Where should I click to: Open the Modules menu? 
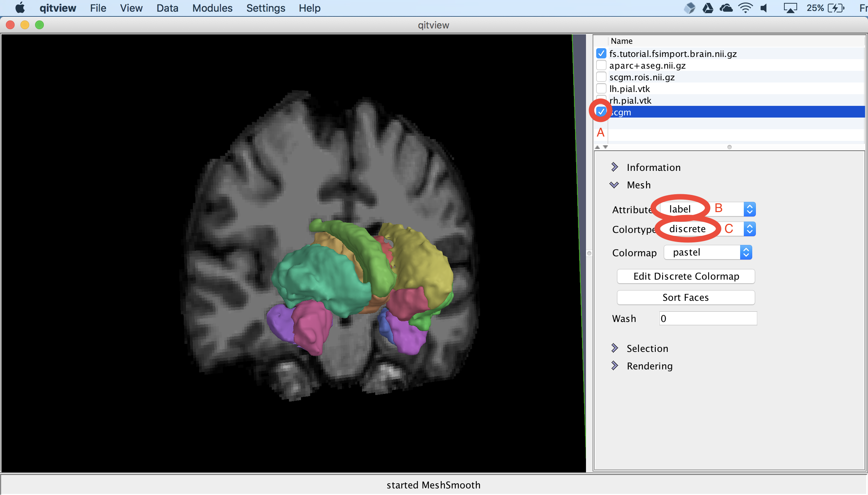tap(212, 8)
